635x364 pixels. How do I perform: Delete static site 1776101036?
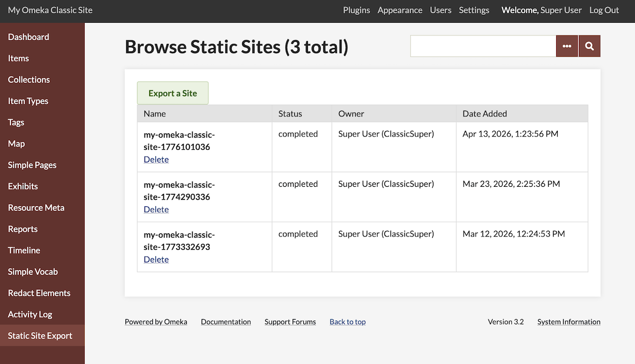[156, 159]
